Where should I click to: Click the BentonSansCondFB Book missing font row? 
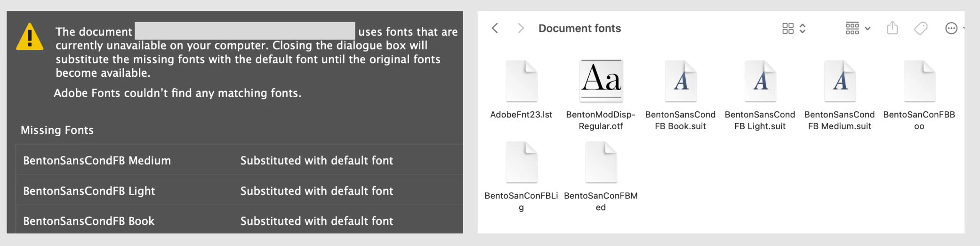[x=239, y=220]
